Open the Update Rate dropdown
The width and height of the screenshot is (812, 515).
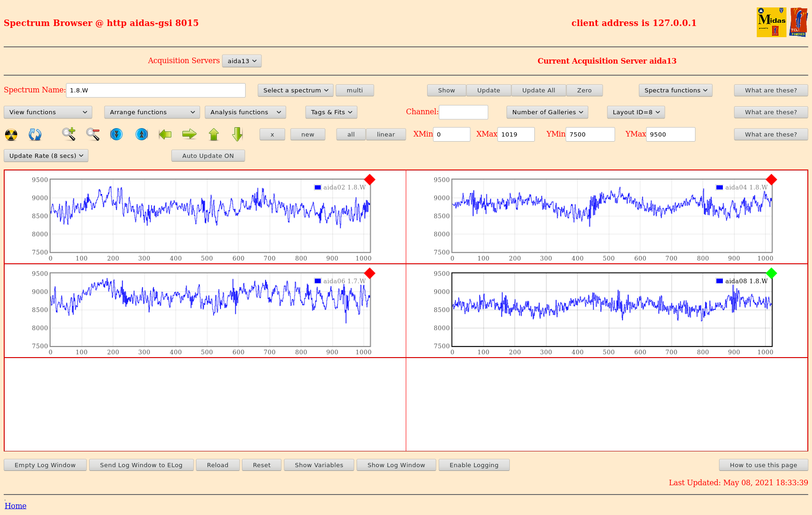[x=46, y=156]
